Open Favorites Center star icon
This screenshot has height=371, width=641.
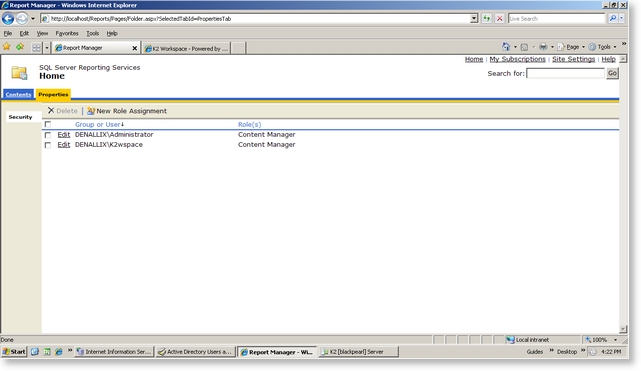[7, 47]
